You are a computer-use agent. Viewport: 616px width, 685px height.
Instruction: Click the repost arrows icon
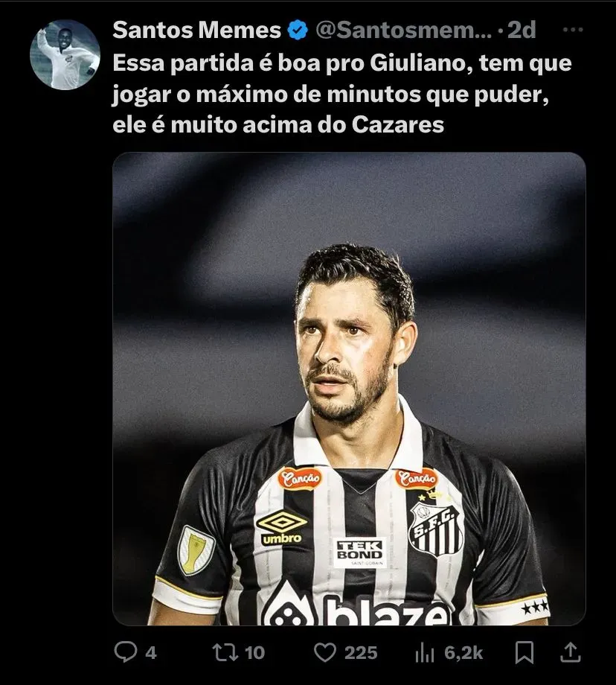pos(225,653)
